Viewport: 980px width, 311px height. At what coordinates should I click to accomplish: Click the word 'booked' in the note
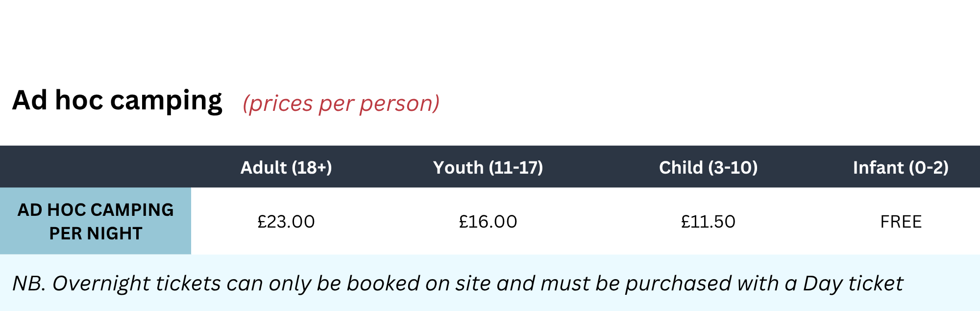(383, 284)
